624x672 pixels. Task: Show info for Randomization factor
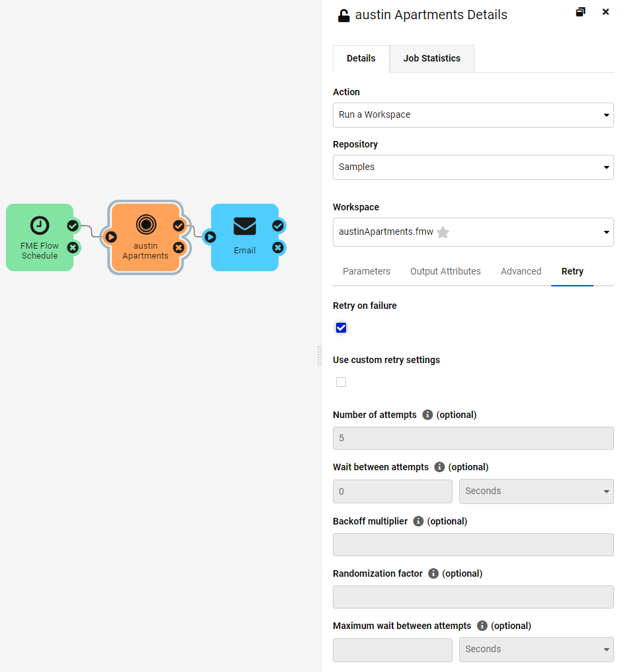[x=433, y=573]
